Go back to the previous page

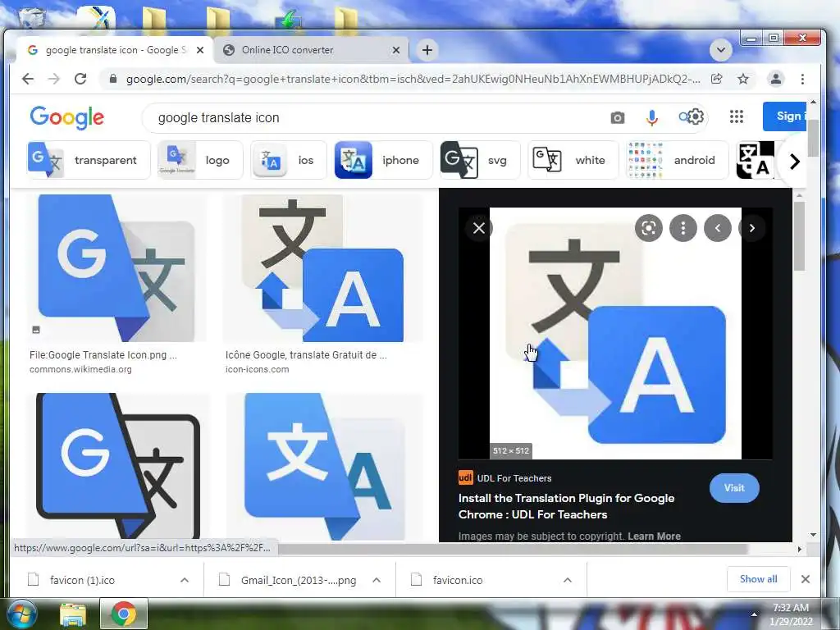28,80
